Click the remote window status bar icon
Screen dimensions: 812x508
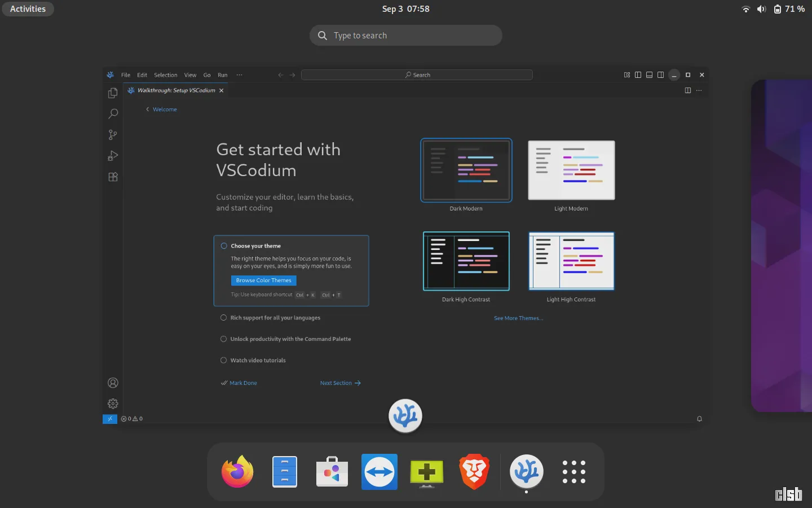tap(110, 419)
